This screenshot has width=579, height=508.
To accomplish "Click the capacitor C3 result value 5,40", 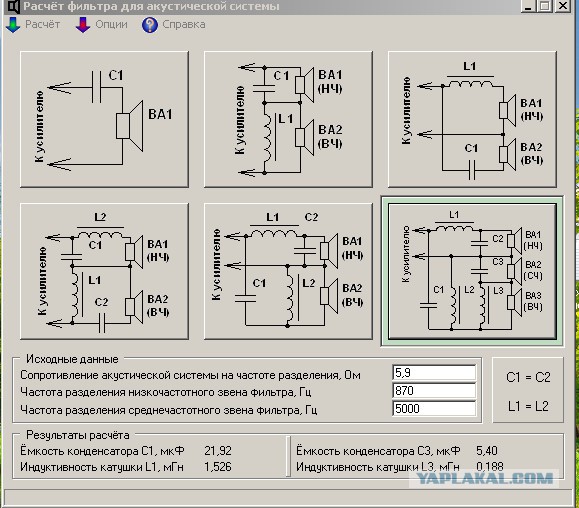I will [487, 451].
